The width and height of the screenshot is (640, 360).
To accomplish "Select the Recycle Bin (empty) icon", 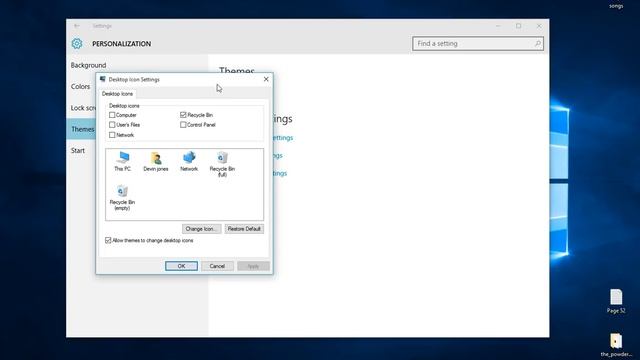I will pyautogui.click(x=122, y=198).
